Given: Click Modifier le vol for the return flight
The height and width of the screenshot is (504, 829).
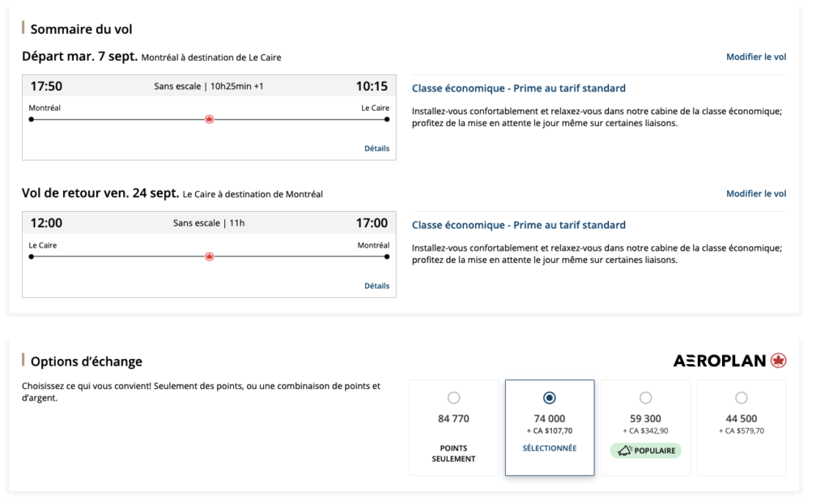Looking at the screenshot, I should [756, 193].
